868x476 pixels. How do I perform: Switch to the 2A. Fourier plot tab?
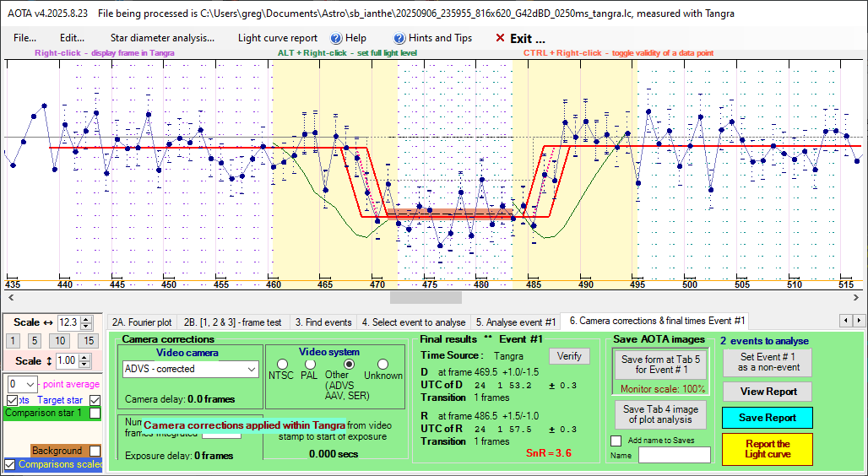(x=141, y=322)
